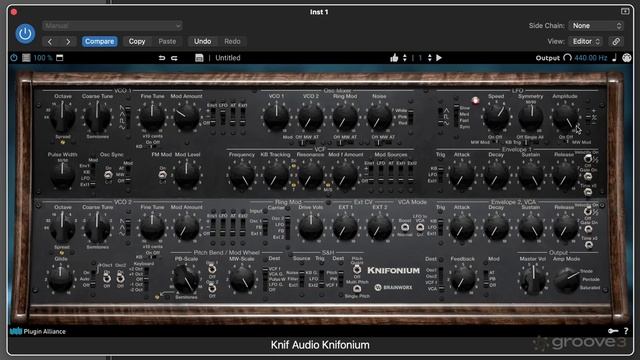Click the 440.00 Hz tuning value
Viewport: 640px width, 360px height.
coord(591,58)
